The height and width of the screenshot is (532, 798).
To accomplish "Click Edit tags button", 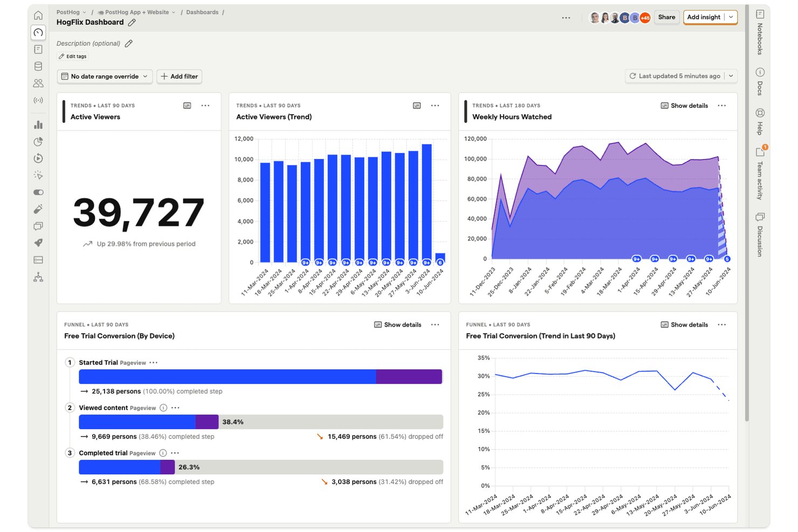I will click(73, 57).
